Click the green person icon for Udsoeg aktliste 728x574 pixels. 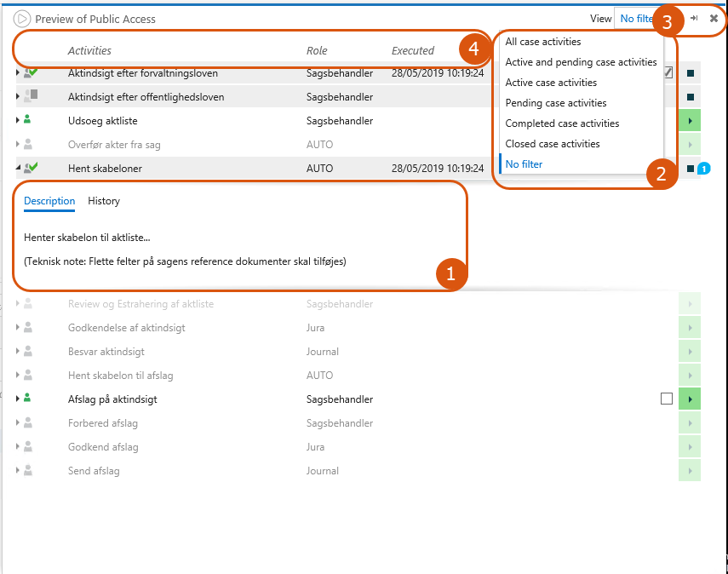(28, 121)
